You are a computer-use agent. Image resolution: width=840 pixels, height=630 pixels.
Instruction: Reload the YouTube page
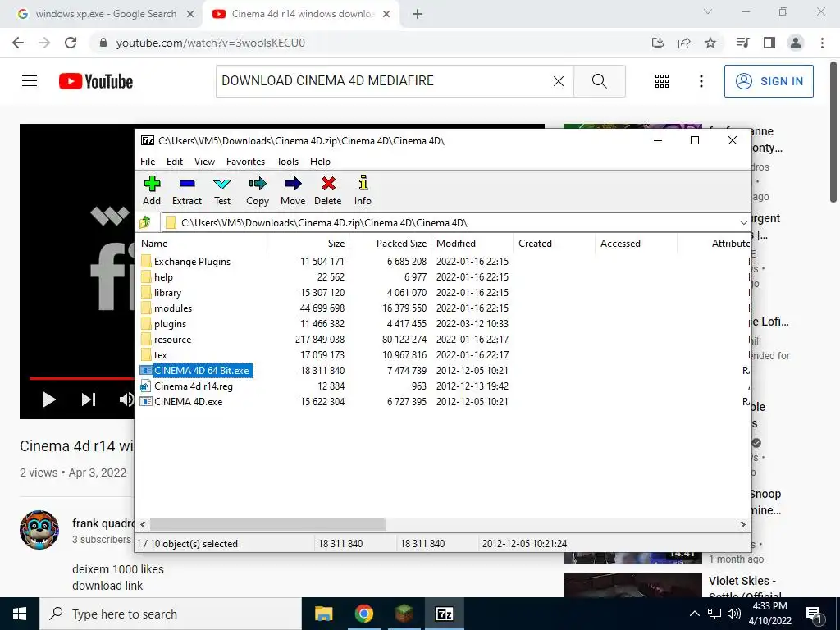(x=71, y=43)
